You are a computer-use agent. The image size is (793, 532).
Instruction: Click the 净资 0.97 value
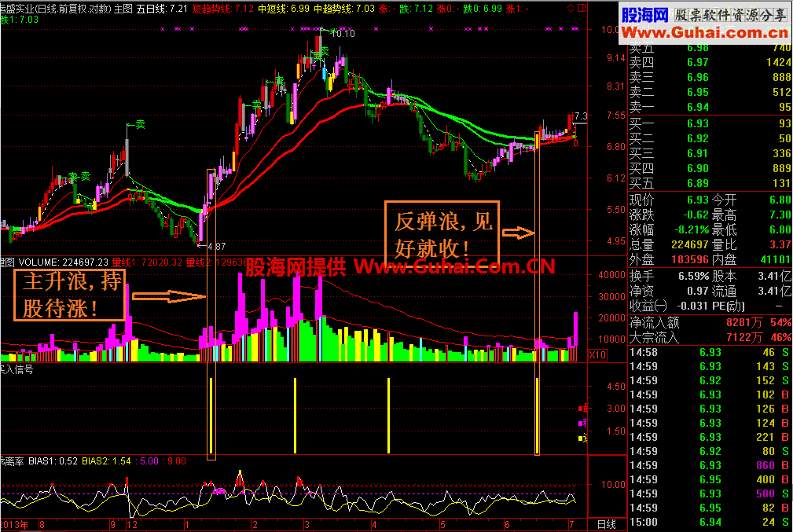click(698, 292)
